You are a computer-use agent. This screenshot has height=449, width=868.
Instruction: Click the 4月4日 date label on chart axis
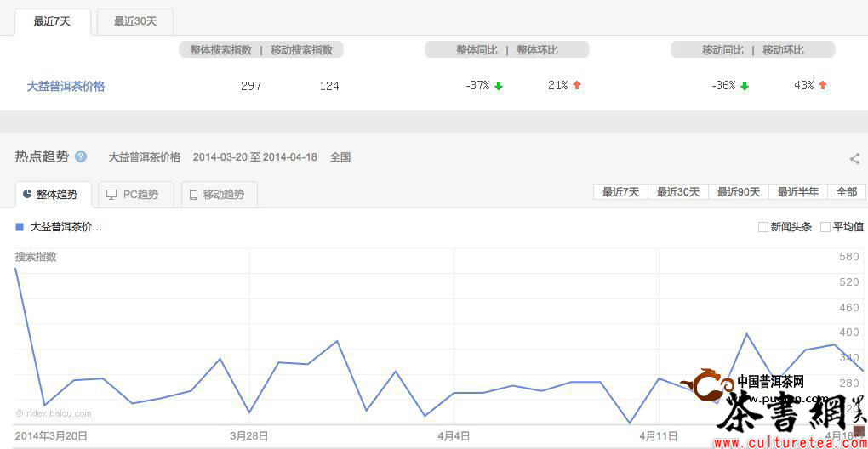click(x=454, y=436)
